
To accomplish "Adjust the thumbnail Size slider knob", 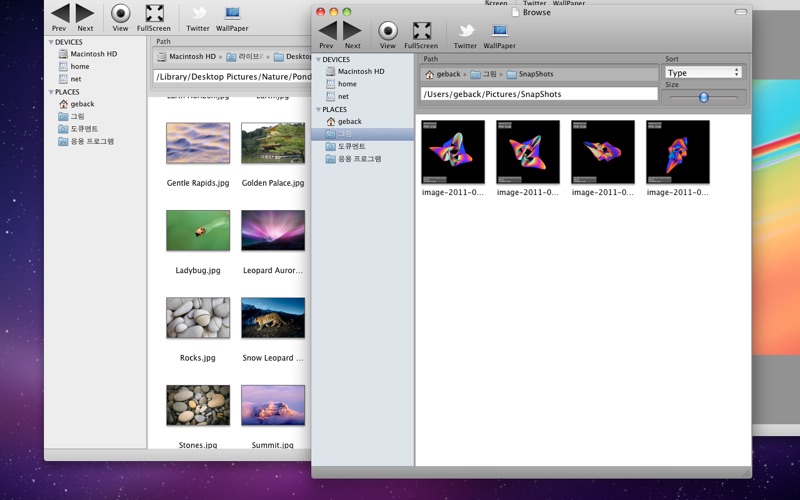I will click(x=704, y=97).
